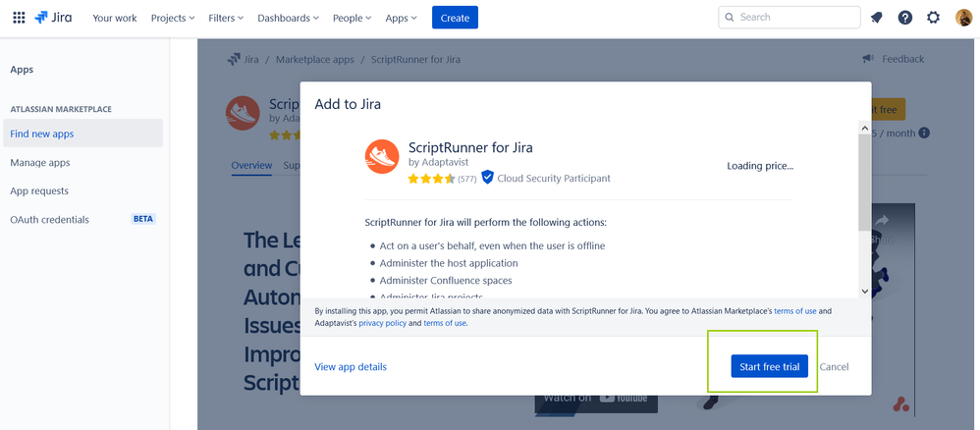Image resolution: width=980 pixels, height=430 pixels.
Task: Click 'Administer the host application' bullet
Action: tap(448, 263)
